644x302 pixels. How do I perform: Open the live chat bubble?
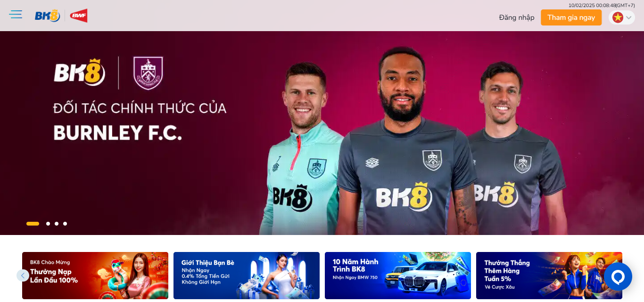[618, 277]
